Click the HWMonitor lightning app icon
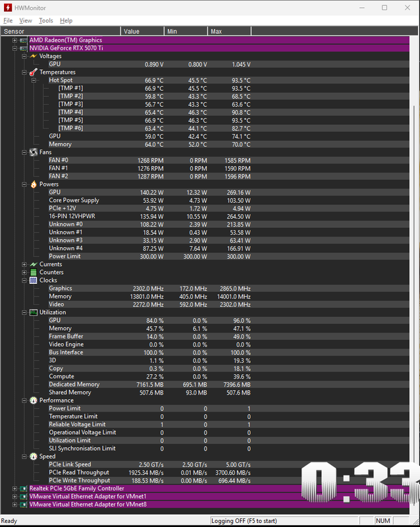 (x=7, y=7)
